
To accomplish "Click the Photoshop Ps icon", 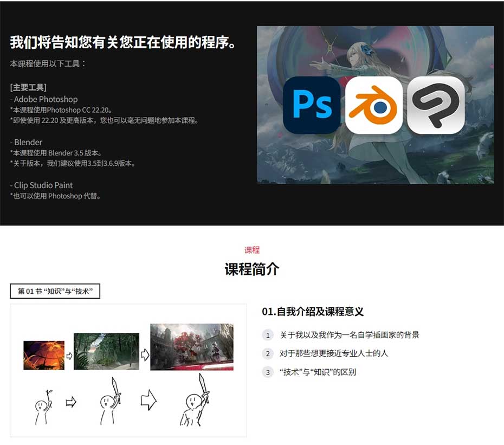I will point(312,105).
